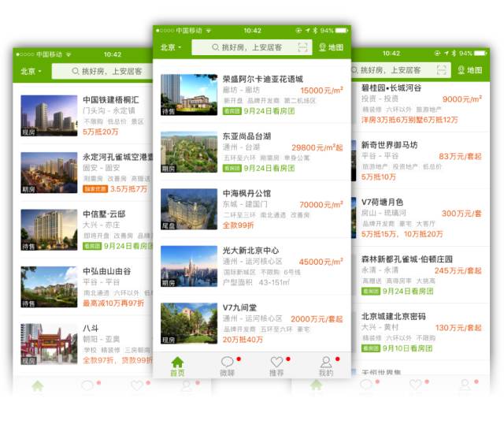Screen dimensions: 504x428
Task: Click the 83万元/套起 price
Action: [460, 156]
